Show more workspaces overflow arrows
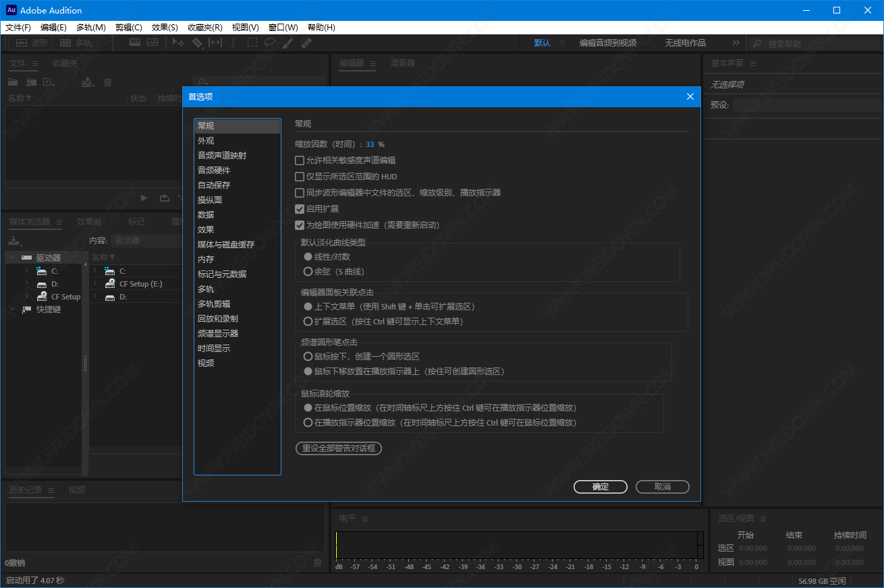The image size is (884, 588). (736, 42)
